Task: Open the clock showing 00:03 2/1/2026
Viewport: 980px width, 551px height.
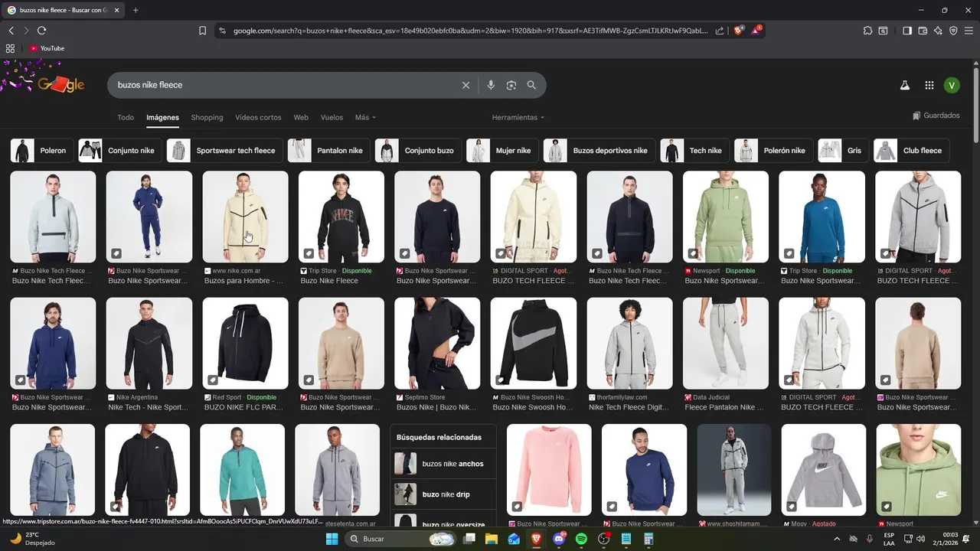Action: tap(947, 539)
